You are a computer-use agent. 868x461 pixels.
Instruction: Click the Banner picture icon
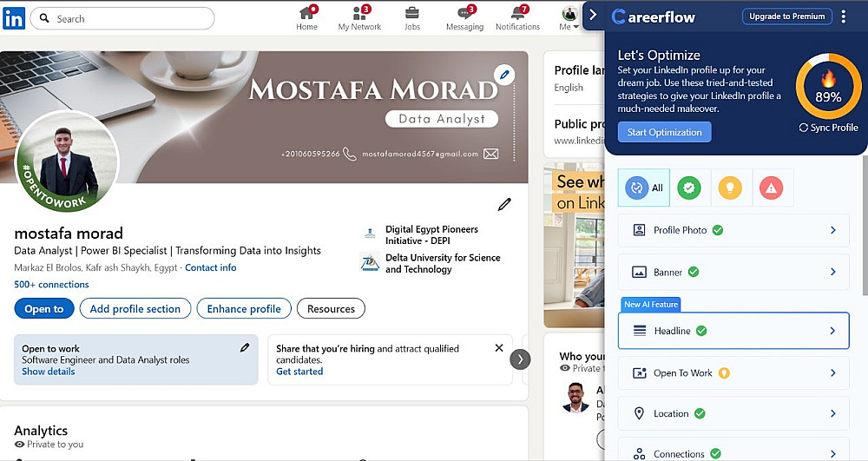coord(640,272)
